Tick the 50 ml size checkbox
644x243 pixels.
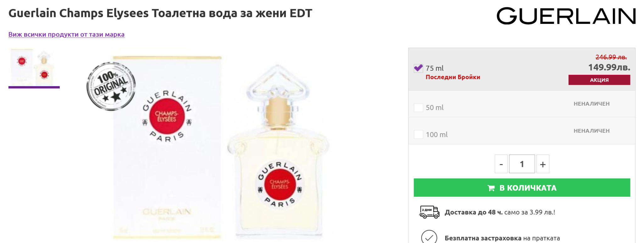418,108
